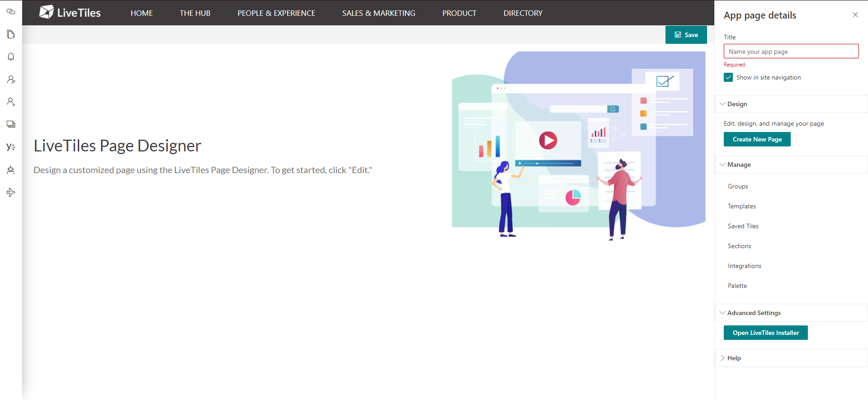
Task: Click the link icon in left sidebar
Action: [11, 12]
